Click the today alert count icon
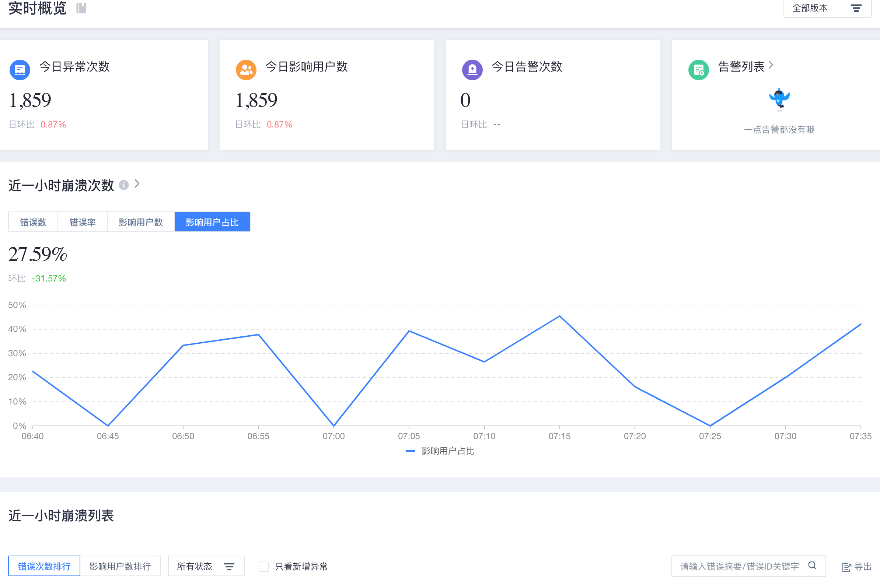 (471, 67)
